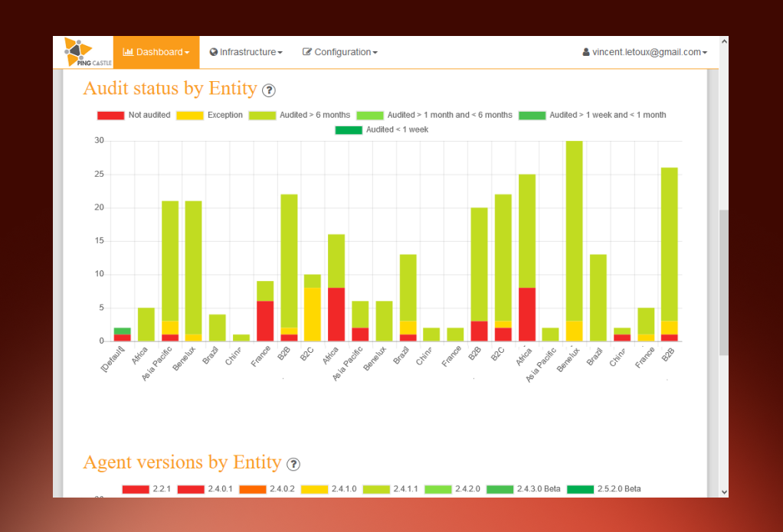
Task: Click the page scrollbar up arrow
Action: (x=724, y=42)
